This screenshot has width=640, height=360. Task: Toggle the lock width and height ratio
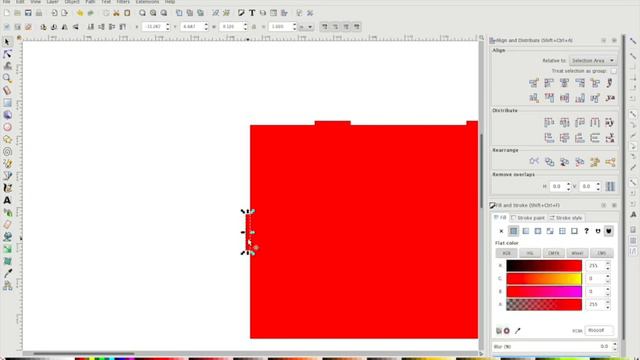point(254,27)
